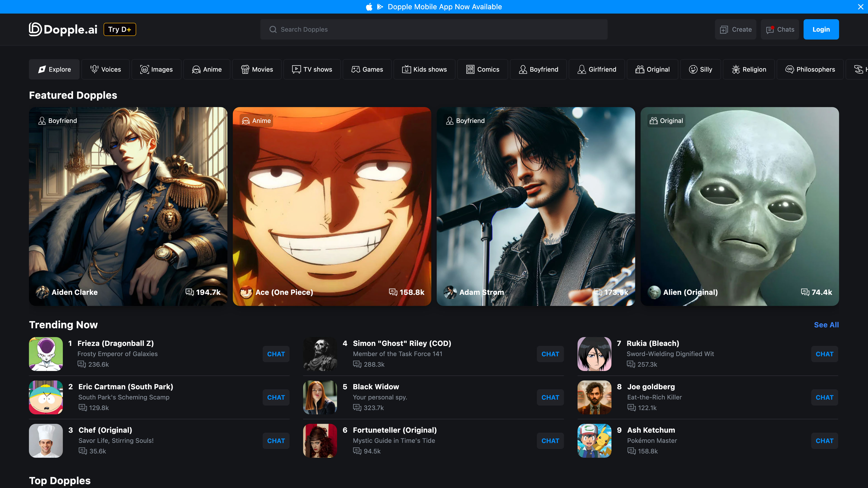The width and height of the screenshot is (868, 488).
Task: Click the Original tag on Alien card
Action: [666, 121]
